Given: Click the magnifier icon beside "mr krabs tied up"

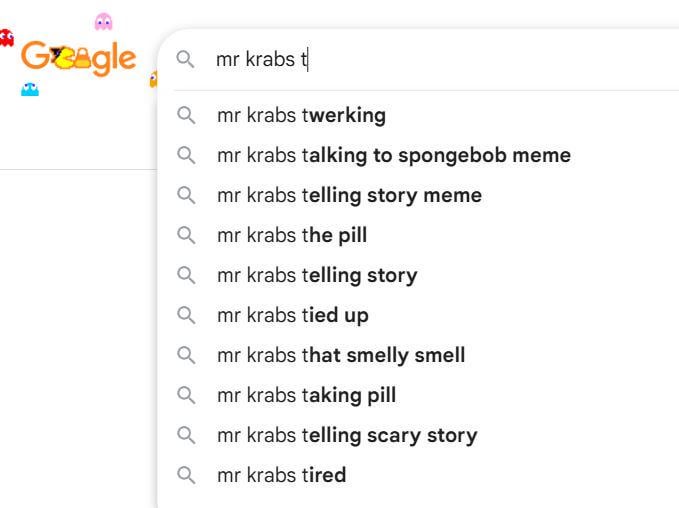Looking at the screenshot, I should pyautogui.click(x=185, y=316).
